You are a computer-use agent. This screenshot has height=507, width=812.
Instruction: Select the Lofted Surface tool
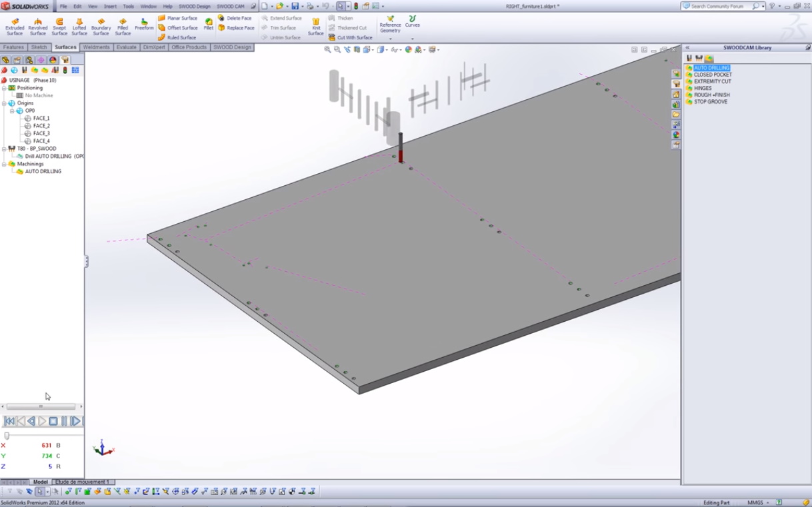(79, 27)
